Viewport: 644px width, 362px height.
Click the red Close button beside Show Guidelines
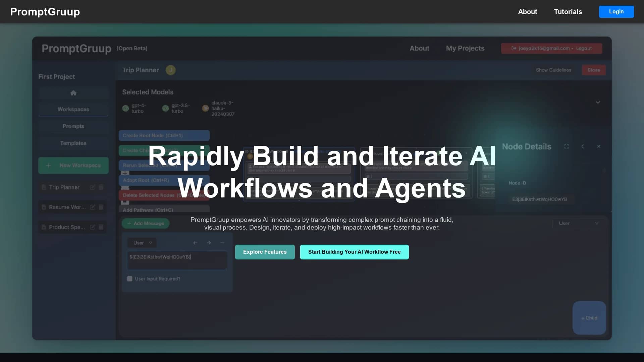point(594,70)
